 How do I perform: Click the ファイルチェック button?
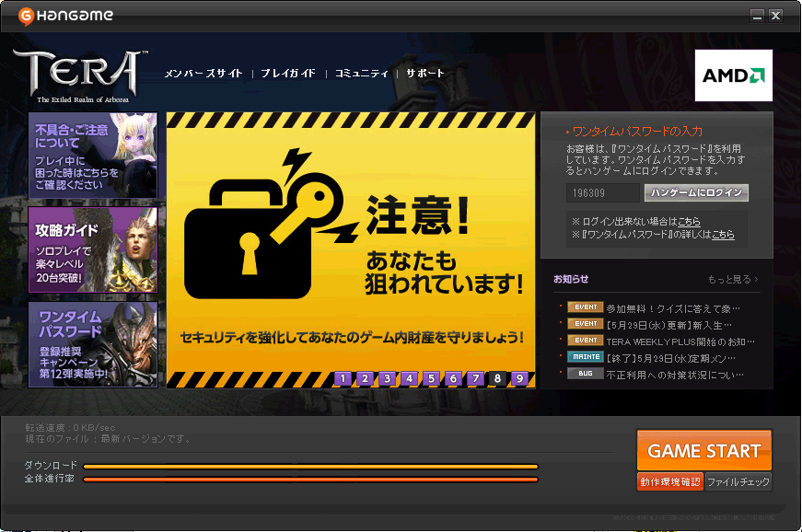[738, 482]
